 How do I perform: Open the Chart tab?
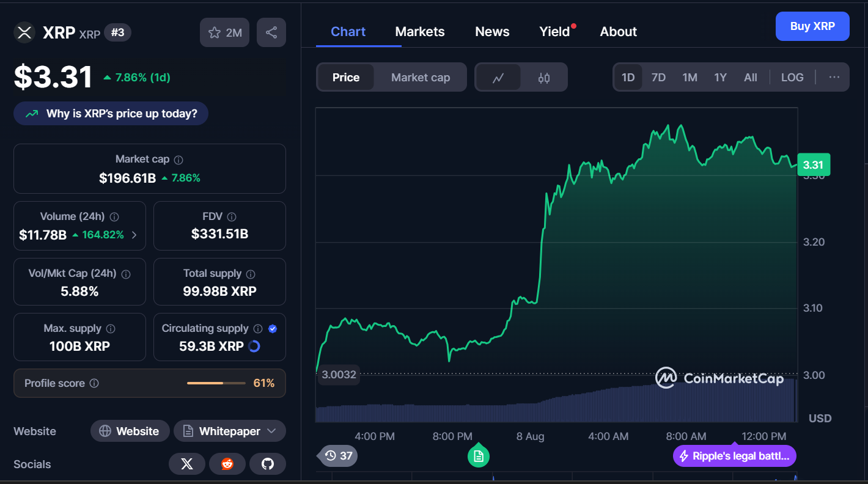pyautogui.click(x=348, y=32)
